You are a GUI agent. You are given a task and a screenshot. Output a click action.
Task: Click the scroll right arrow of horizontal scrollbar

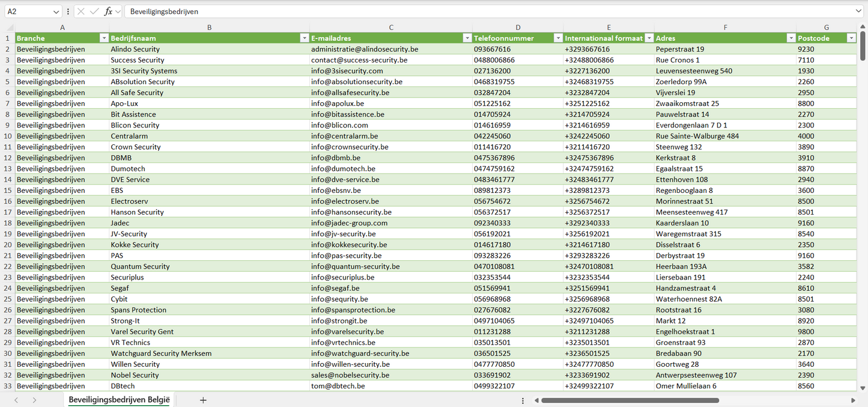(x=853, y=400)
